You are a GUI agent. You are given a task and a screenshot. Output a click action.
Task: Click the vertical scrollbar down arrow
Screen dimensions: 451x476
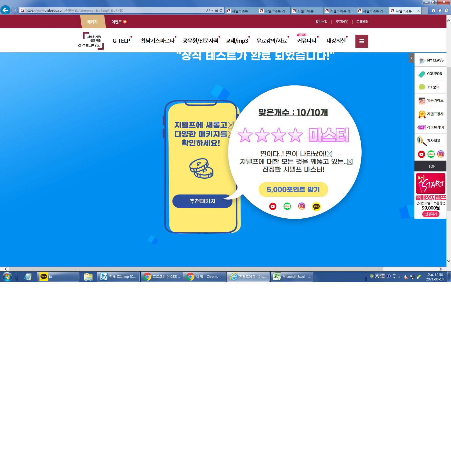[x=449, y=261]
